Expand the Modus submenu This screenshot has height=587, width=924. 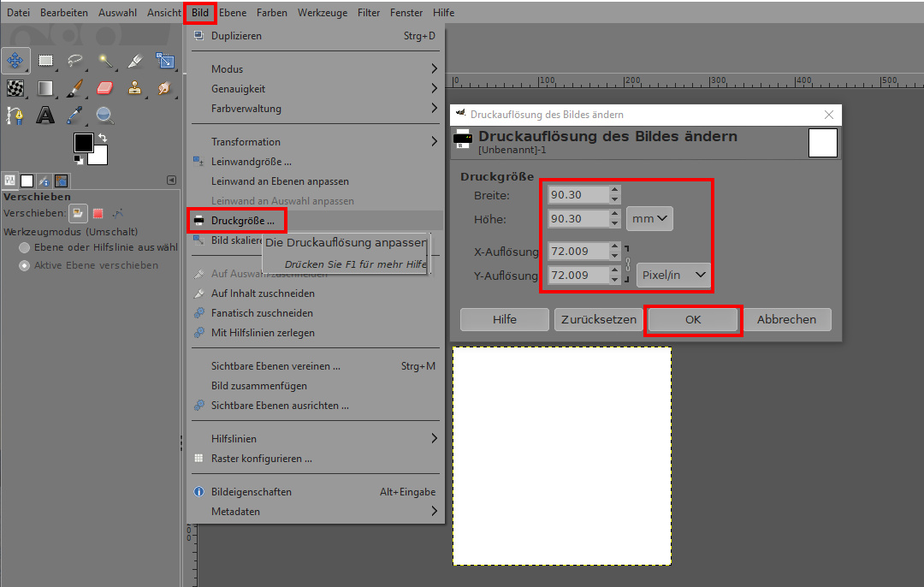click(316, 69)
